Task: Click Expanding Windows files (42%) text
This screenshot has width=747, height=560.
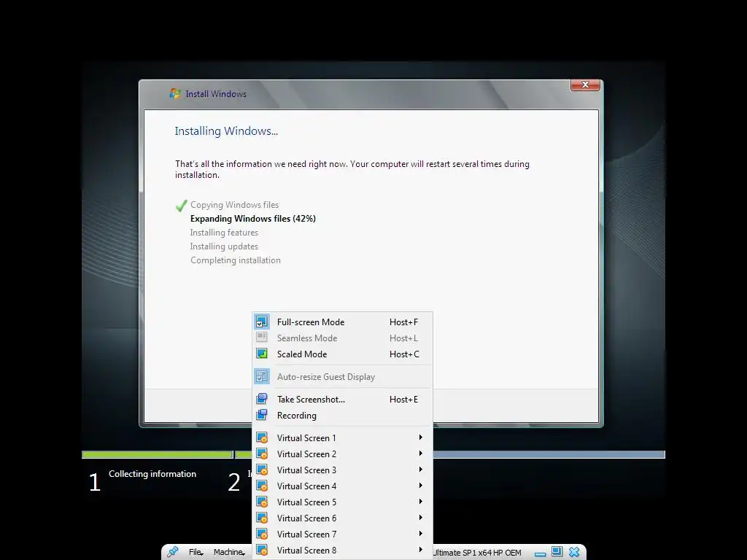Action: (x=252, y=219)
